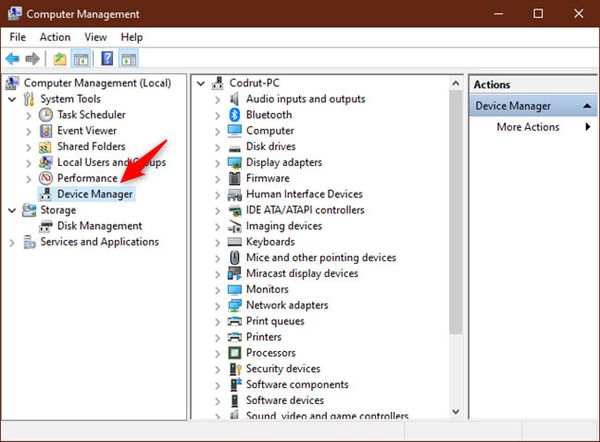Image resolution: width=600 pixels, height=442 pixels.
Task: Collapse the Device Manager actions header
Action: (x=587, y=105)
